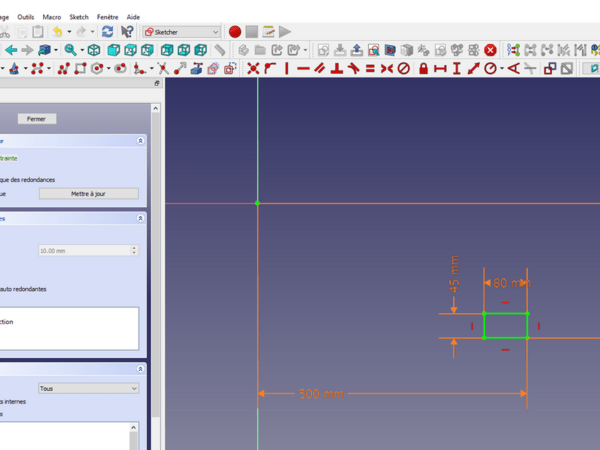Click the 'Mettre à jour' button
Image resolution: width=600 pixels, height=450 pixels.
point(88,194)
